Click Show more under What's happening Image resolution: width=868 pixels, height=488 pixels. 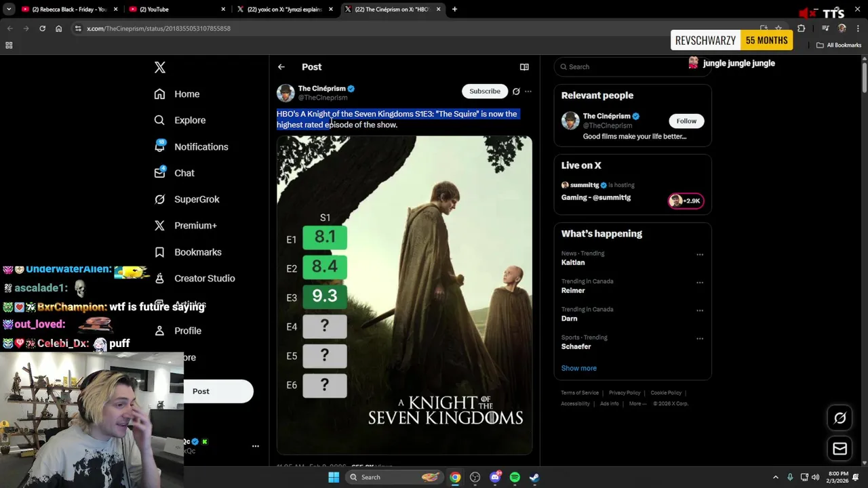click(579, 368)
